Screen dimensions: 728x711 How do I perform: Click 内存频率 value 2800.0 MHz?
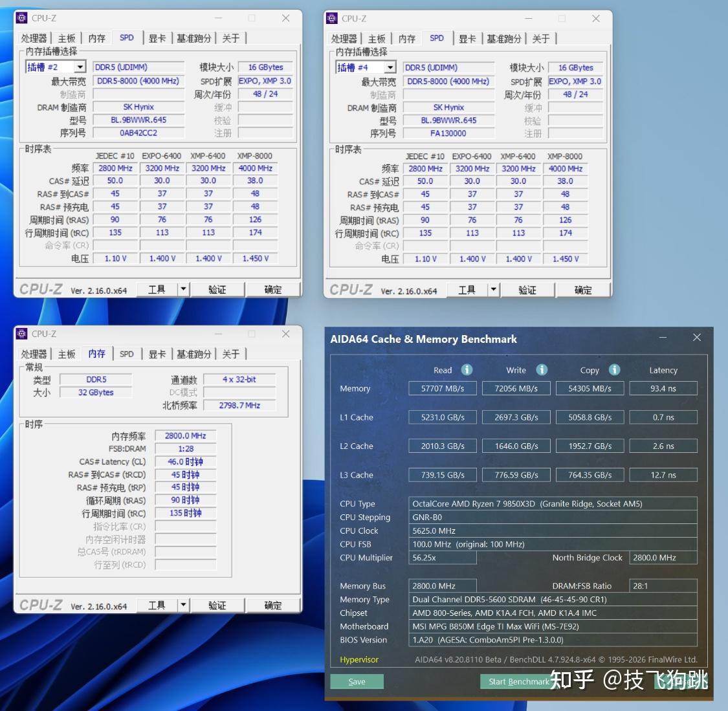click(185, 435)
